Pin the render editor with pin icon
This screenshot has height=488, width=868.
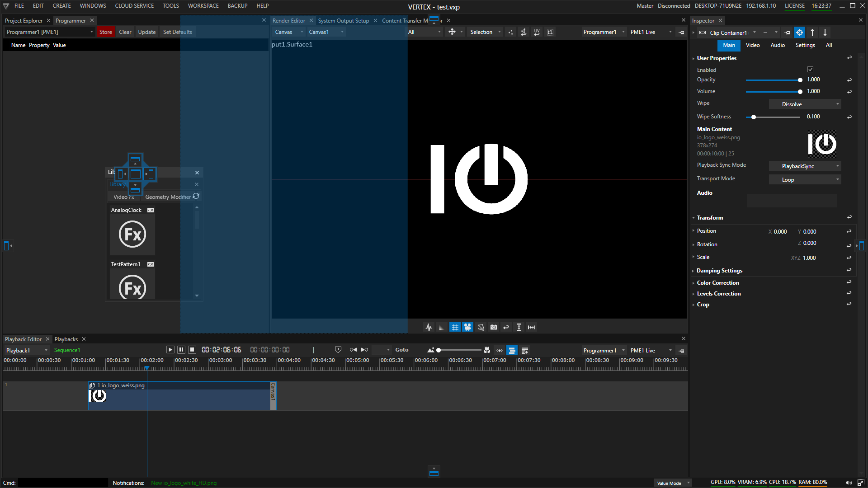682,33
